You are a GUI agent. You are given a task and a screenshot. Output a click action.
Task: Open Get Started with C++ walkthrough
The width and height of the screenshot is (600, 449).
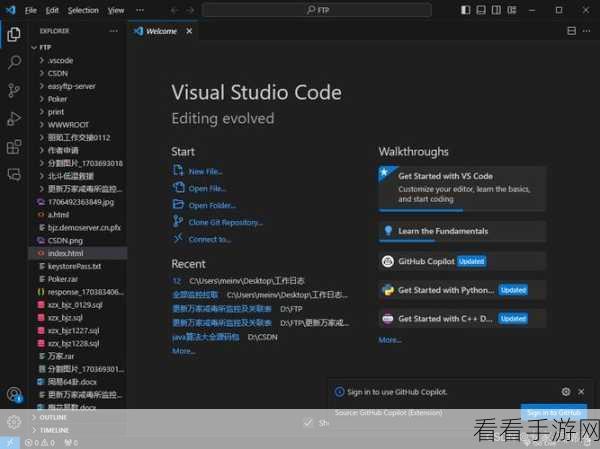[462, 318]
